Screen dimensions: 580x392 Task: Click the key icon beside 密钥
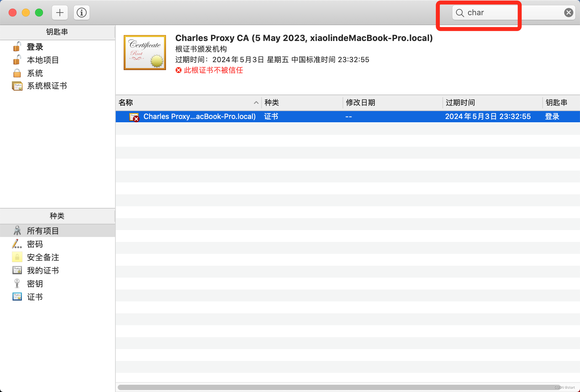(17, 284)
